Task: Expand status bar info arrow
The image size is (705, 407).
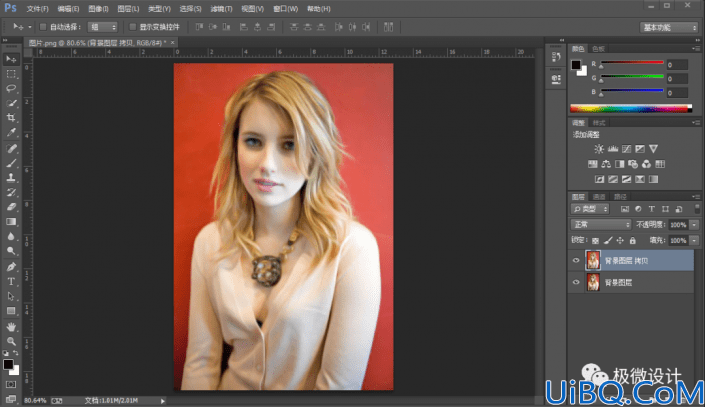Action: 163,401
